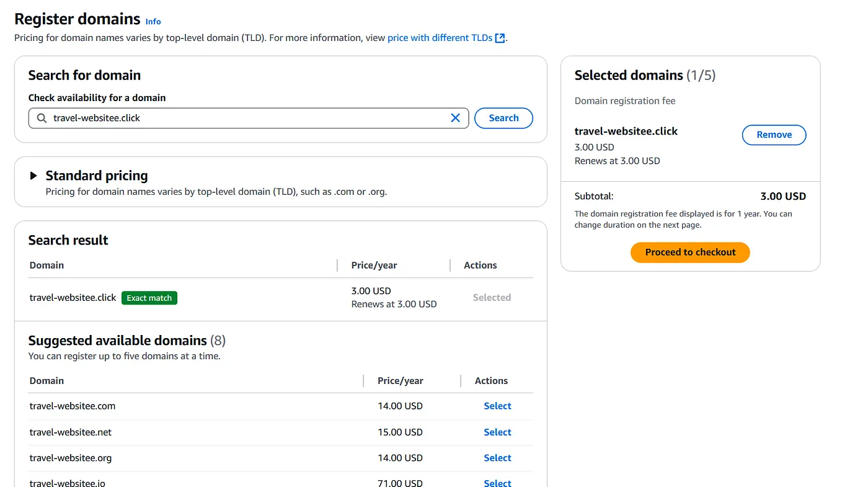
Task: Open external link icon beside TLD pricing
Action: (500, 38)
